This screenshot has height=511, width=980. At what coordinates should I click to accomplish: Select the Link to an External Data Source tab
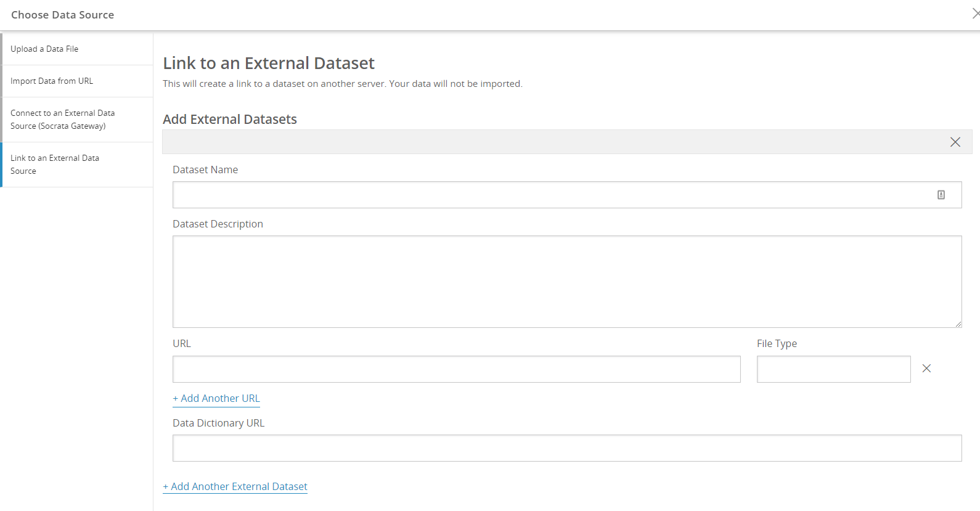(x=77, y=165)
